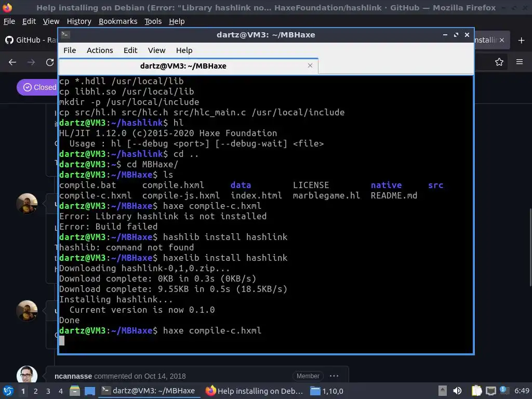
Task: Switch to workspace 4 in the pager
Action: (61, 391)
